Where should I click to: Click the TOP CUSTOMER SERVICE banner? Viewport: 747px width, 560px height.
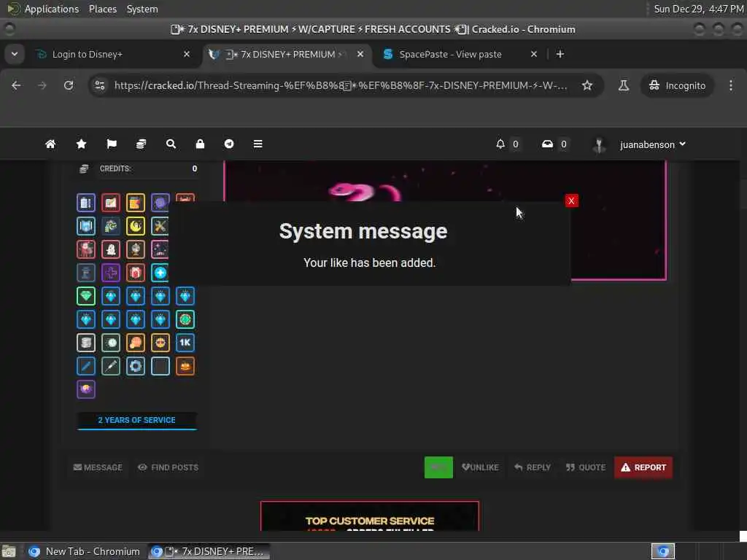(x=370, y=516)
